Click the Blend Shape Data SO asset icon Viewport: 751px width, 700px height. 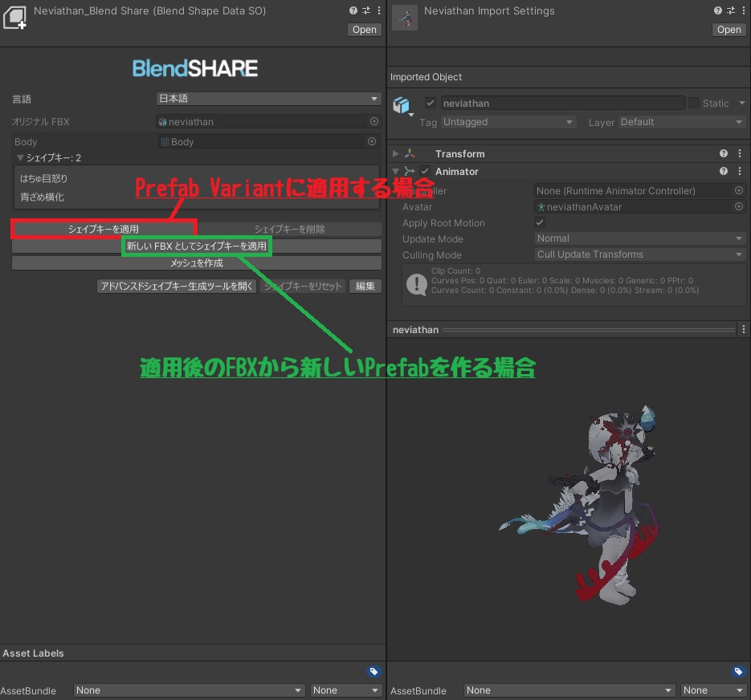tap(14, 17)
